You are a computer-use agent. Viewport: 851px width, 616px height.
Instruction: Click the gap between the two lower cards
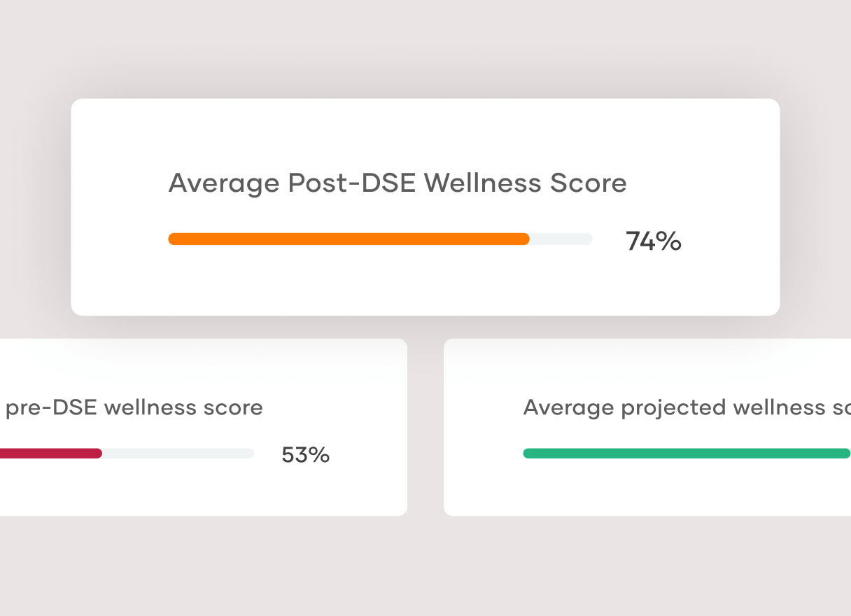[425, 427]
